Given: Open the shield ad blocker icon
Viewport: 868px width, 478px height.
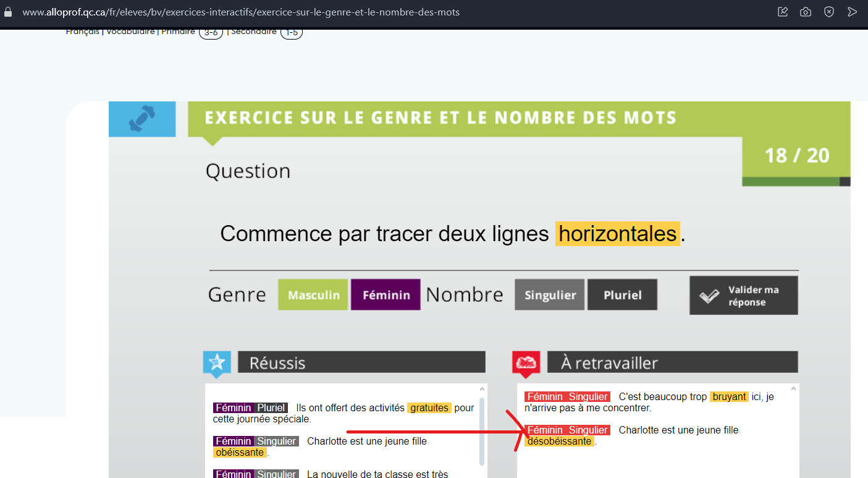Looking at the screenshot, I should click(x=829, y=12).
